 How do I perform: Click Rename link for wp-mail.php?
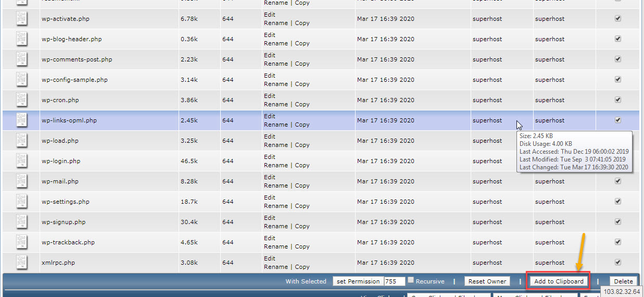(275, 185)
